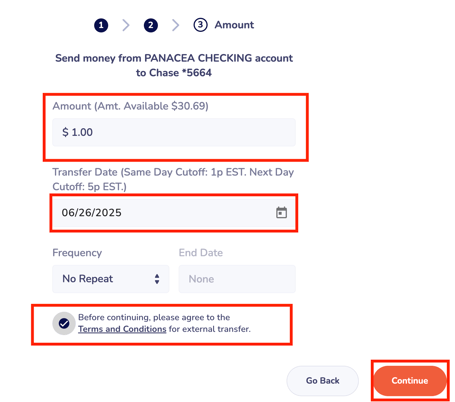Go to step 1 circle indicator
Screen dimensions: 455x402
pyautogui.click(x=101, y=25)
